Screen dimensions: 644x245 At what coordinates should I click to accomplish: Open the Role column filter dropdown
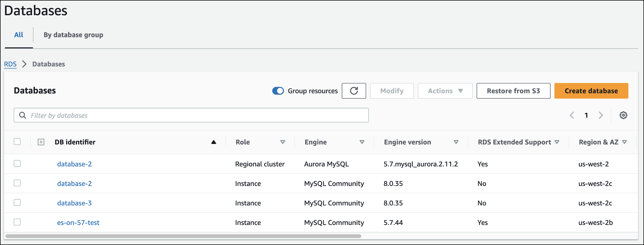[283, 142]
